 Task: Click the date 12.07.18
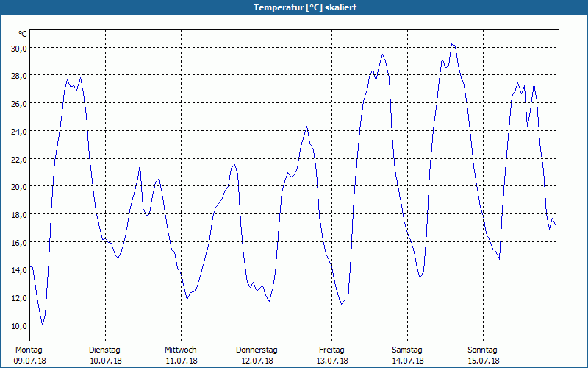pyautogui.click(x=257, y=361)
